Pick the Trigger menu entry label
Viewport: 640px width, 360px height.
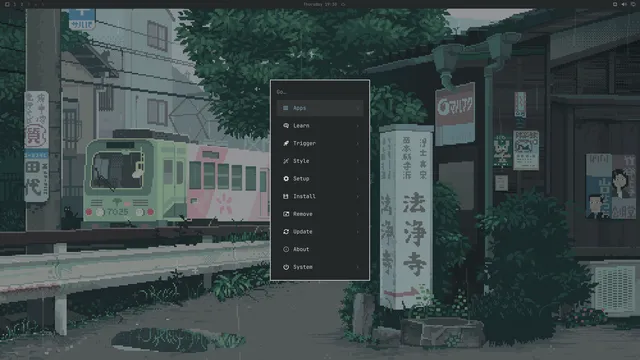[304, 143]
